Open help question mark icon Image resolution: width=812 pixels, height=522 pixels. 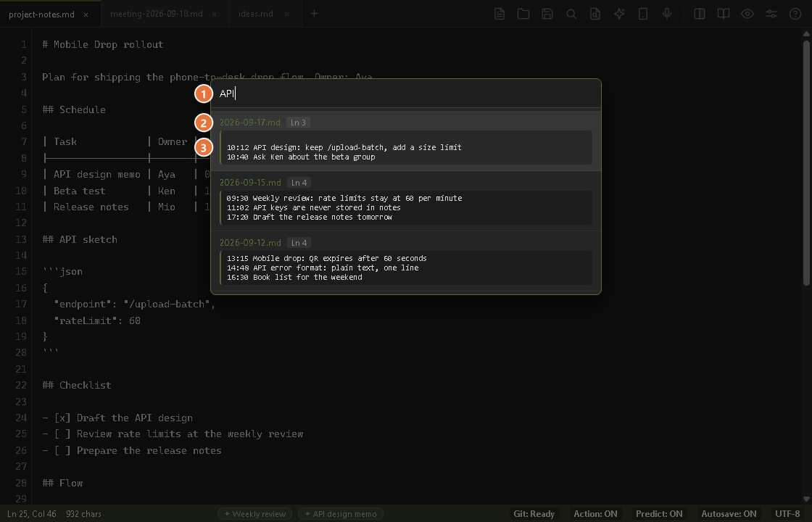795,14
